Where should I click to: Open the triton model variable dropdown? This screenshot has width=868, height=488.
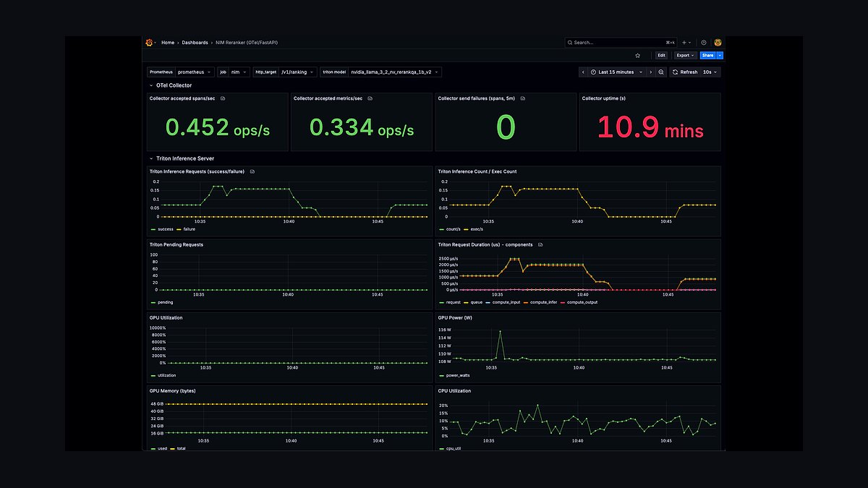tap(395, 72)
